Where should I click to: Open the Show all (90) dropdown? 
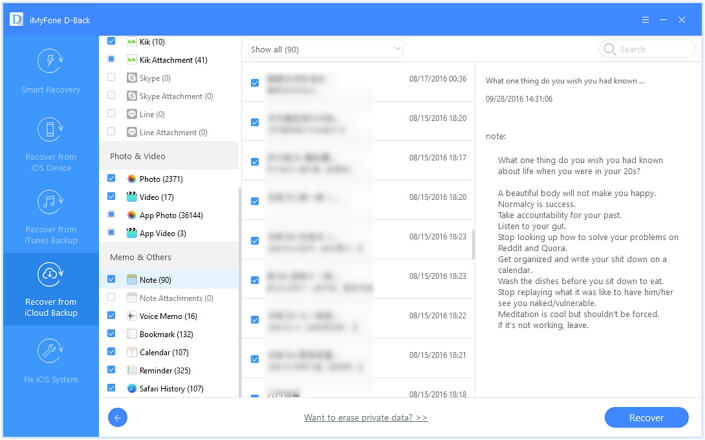(x=323, y=49)
